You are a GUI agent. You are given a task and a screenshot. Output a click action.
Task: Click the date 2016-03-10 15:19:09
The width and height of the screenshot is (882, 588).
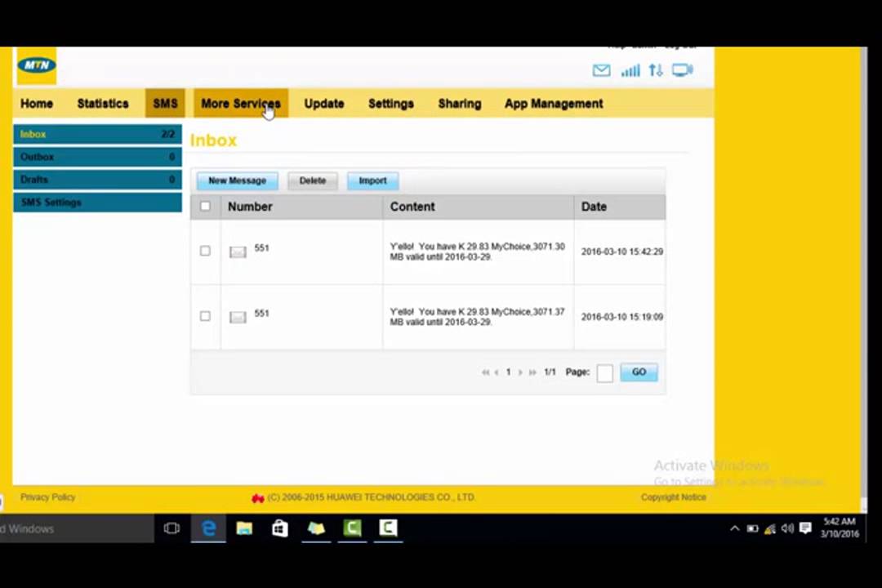[x=622, y=317]
